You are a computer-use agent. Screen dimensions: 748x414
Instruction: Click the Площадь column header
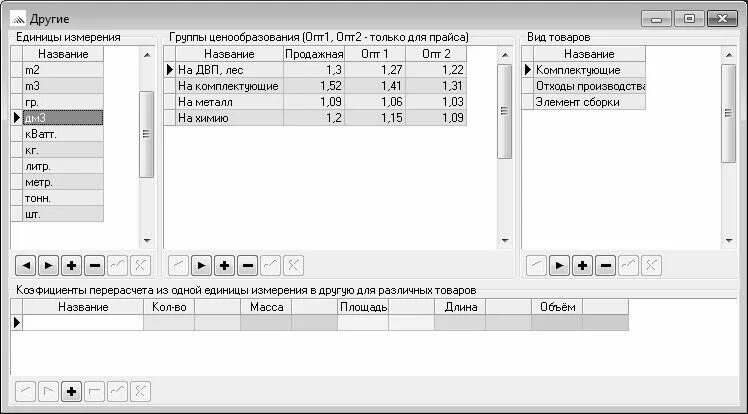(363, 307)
